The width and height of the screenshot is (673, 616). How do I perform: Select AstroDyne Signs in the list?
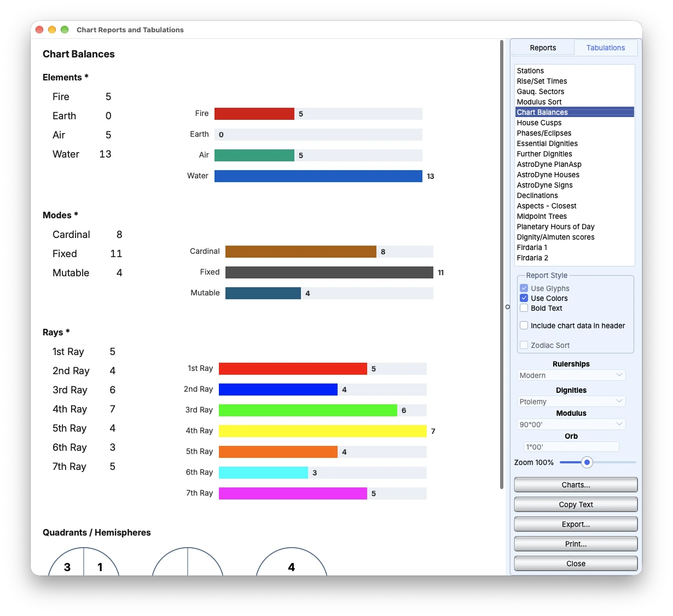pos(575,185)
